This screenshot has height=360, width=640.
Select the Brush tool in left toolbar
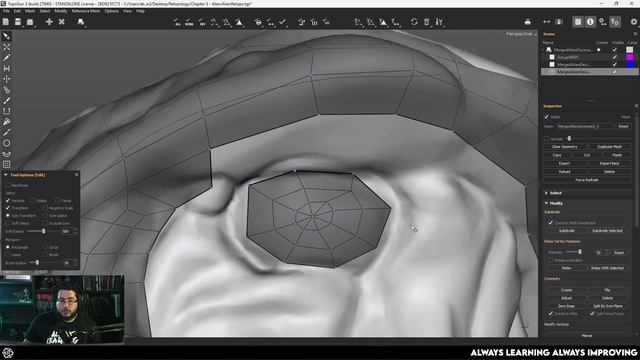point(7,100)
